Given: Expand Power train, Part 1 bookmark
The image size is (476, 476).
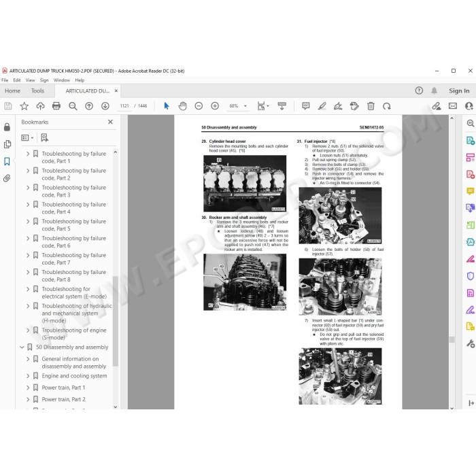Looking at the screenshot, I should coord(28,388).
